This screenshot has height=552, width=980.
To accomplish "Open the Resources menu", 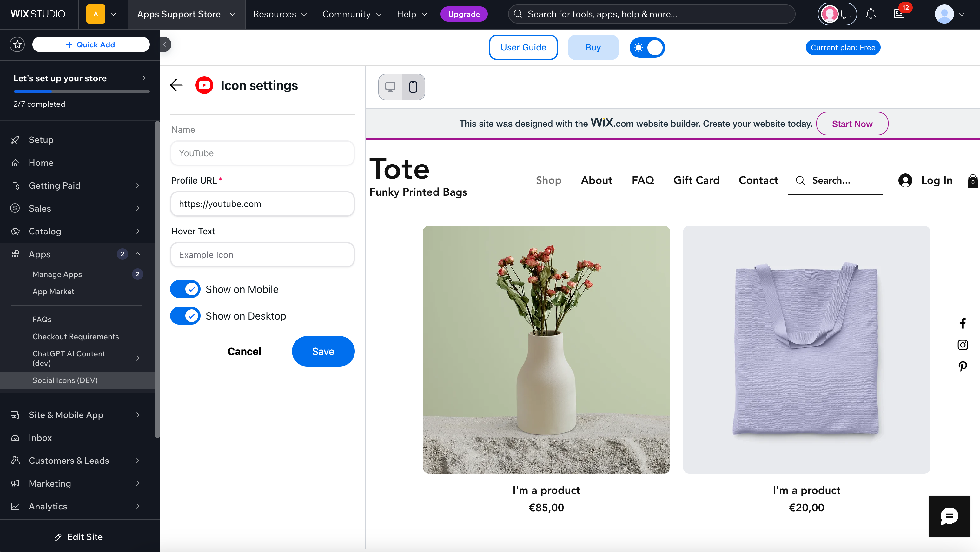I will coord(280,14).
